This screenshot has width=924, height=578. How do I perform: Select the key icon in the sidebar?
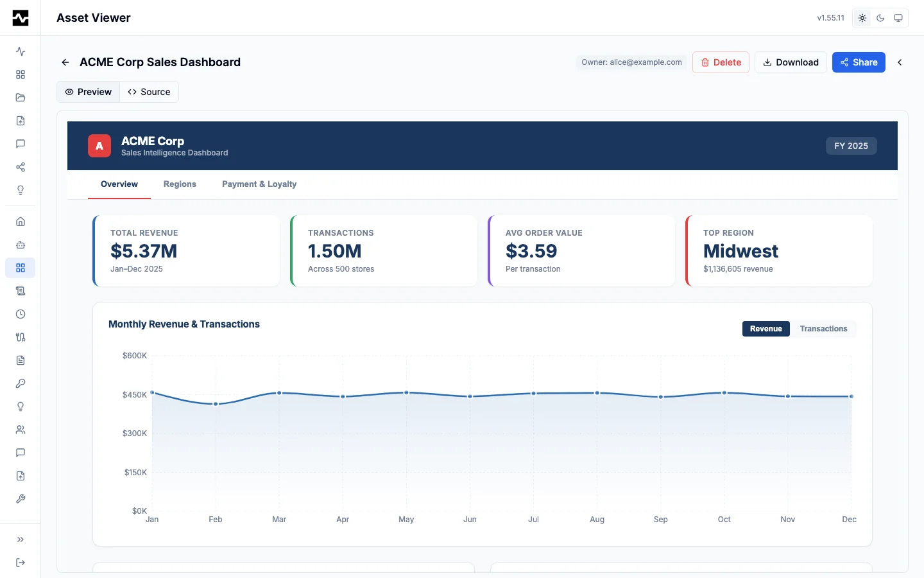[x=20, y=383]
